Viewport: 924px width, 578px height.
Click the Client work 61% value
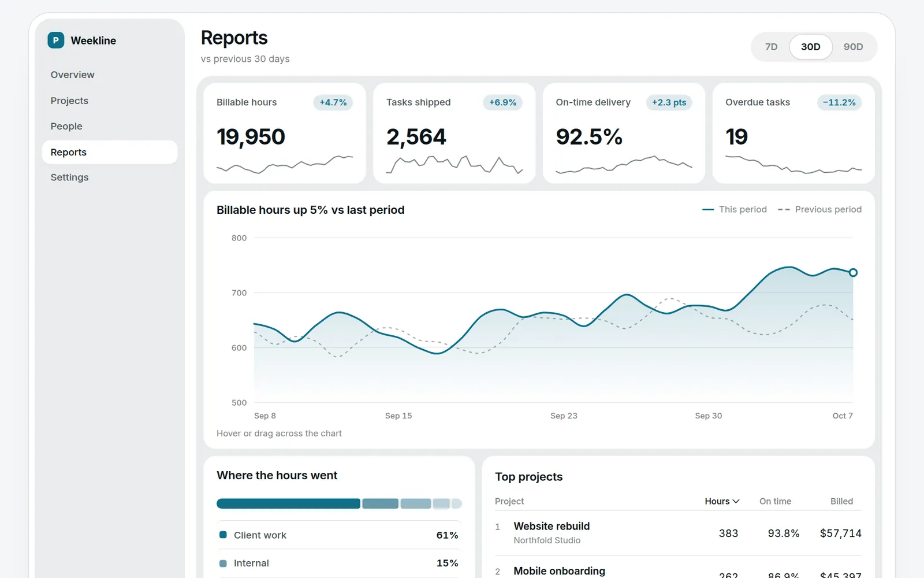(447, 535)
